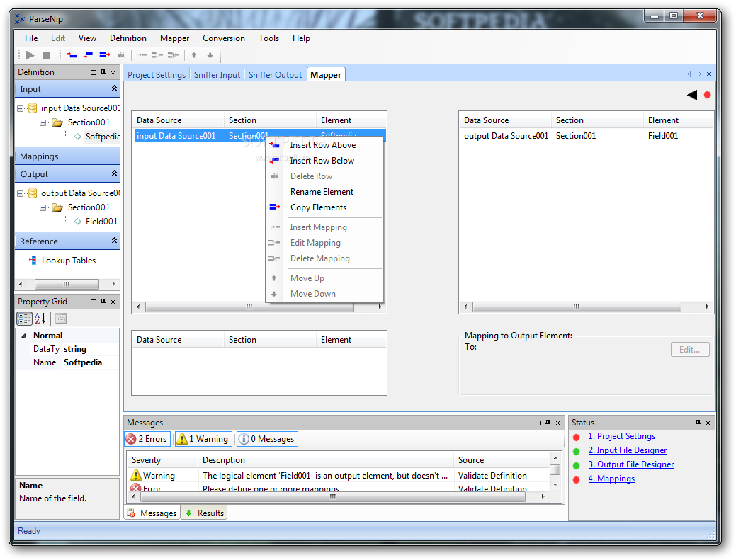Collapse the Reference section chevron
Viewport: 736px width, 560px height.
(x=114, y=241)
